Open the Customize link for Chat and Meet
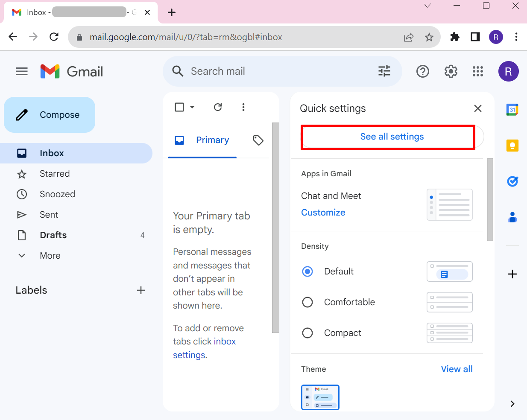527x420 pixels. point(323,213)
